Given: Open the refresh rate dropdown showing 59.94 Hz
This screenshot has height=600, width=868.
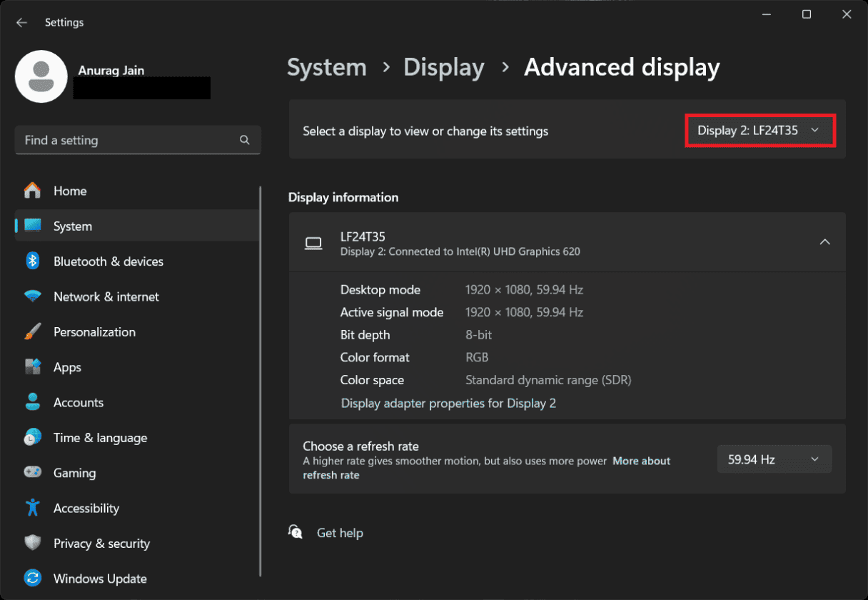Looking at the screenshot, I should (774, 459).
